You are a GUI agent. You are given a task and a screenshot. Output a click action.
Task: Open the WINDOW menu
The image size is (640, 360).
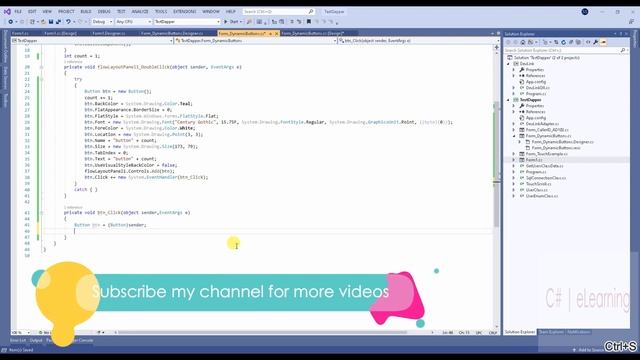click(211, 11)
